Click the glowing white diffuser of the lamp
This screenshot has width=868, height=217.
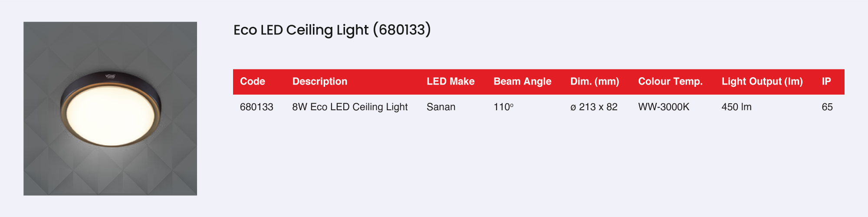(x=111, y=115)
